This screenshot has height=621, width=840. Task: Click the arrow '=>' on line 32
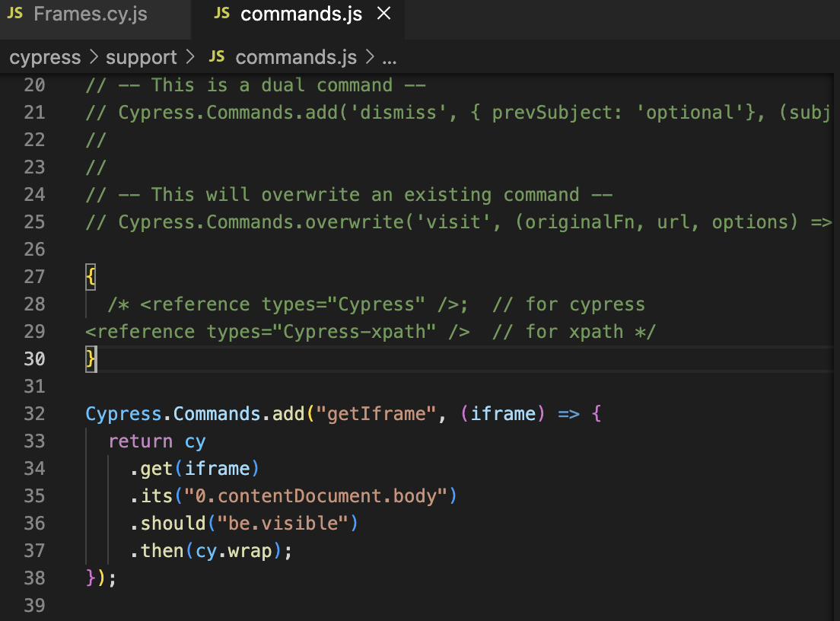[568, 414]
